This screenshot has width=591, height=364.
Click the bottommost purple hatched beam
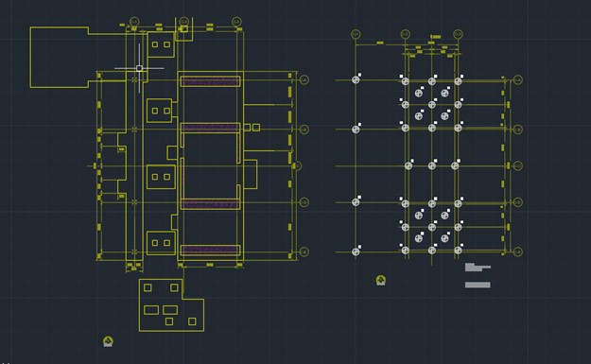coord(210,251)
